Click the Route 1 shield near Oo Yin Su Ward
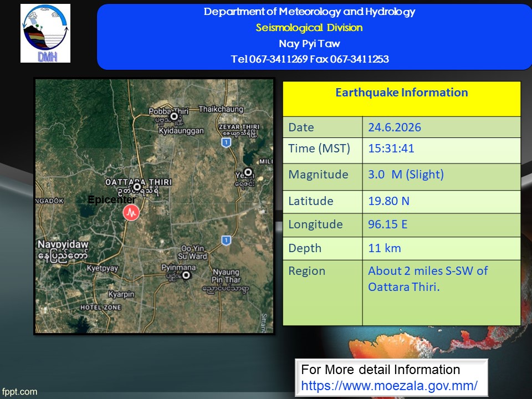 coord(226,241)
